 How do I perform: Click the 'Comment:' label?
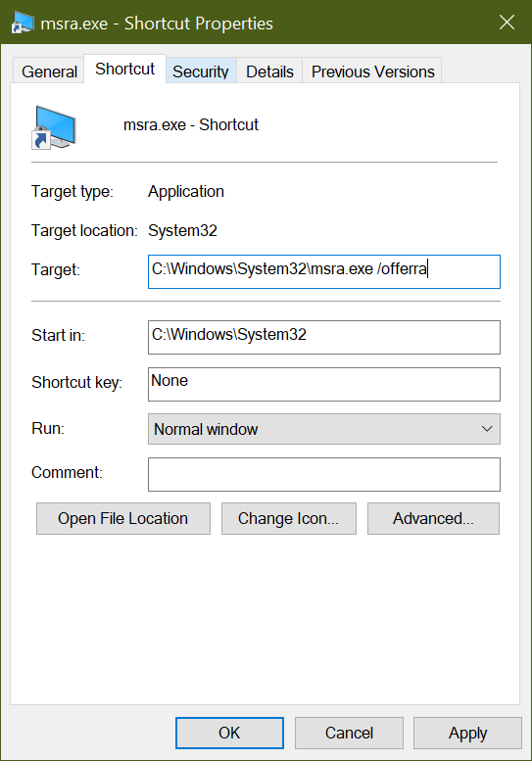point(67,472)
